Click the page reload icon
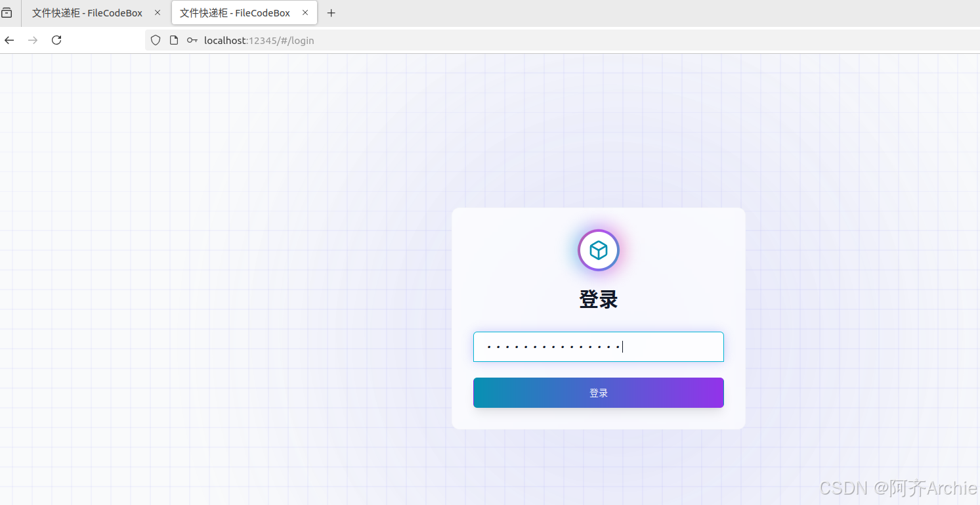The width and height of the screenshot is (980, 505). tap(56, 40)
